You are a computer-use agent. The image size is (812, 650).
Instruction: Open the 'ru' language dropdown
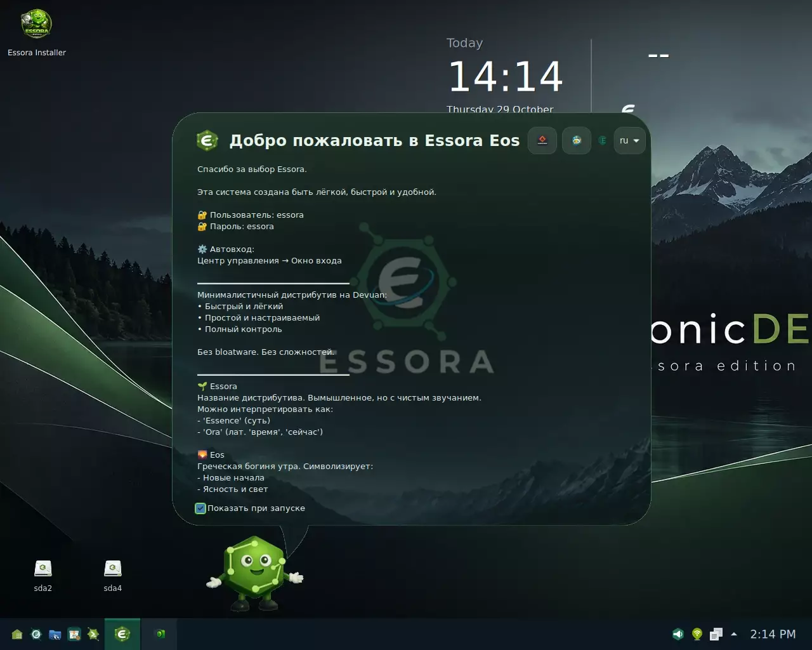point(629,140)
